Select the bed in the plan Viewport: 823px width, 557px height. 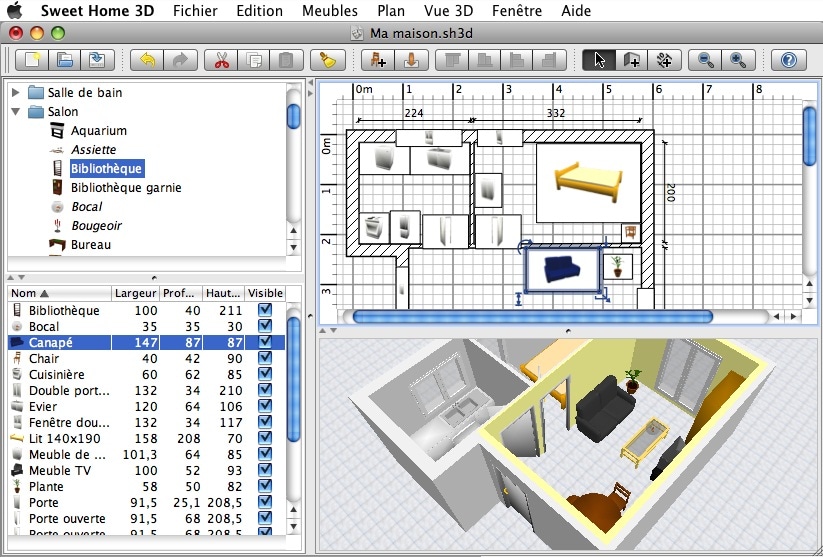[588, 182]
